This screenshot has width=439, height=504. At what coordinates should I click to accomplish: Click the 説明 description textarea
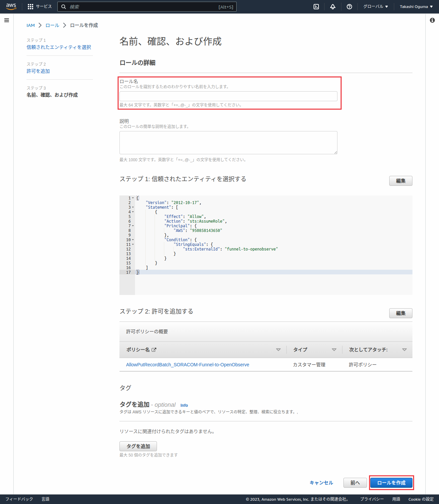click(228, 143)
